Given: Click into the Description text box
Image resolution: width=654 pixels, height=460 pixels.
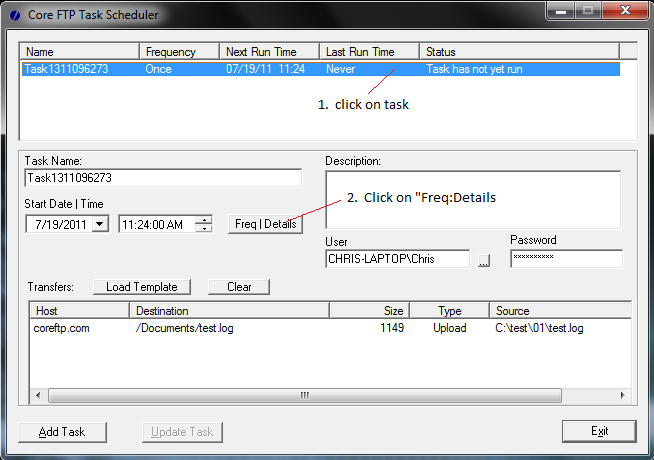Looking at the screenshot, I should coord(473,200).
